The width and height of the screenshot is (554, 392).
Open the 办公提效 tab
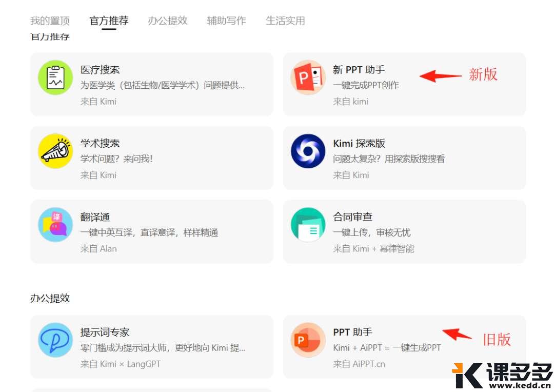168,21
